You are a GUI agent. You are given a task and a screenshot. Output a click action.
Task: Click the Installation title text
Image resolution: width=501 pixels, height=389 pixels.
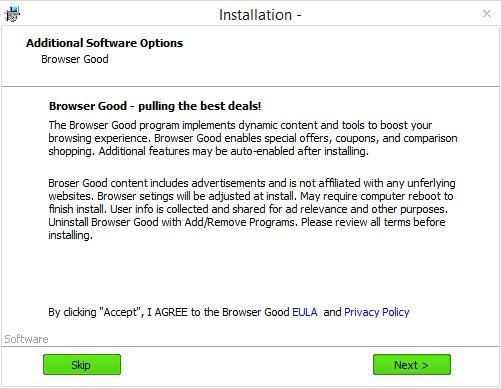tap(260, 15)
